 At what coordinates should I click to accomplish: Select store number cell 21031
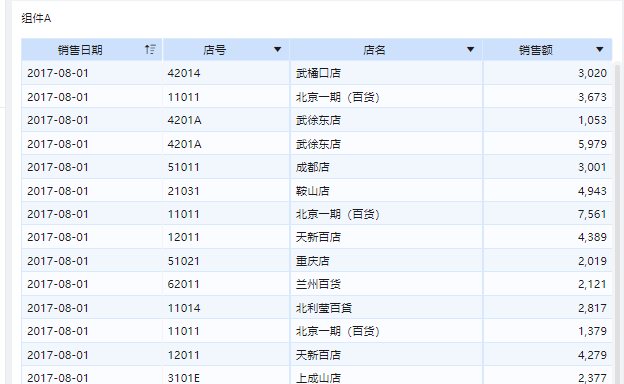[226, 191]
